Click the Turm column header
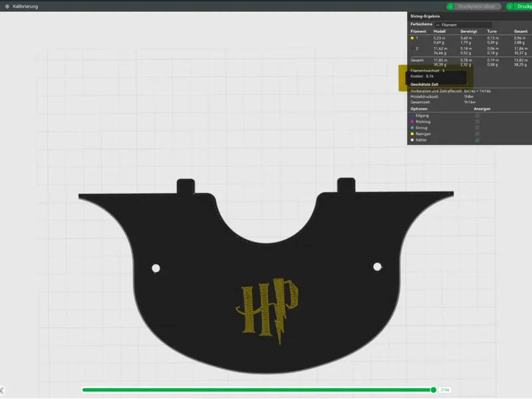532x399 pixels. pos(491,31)
